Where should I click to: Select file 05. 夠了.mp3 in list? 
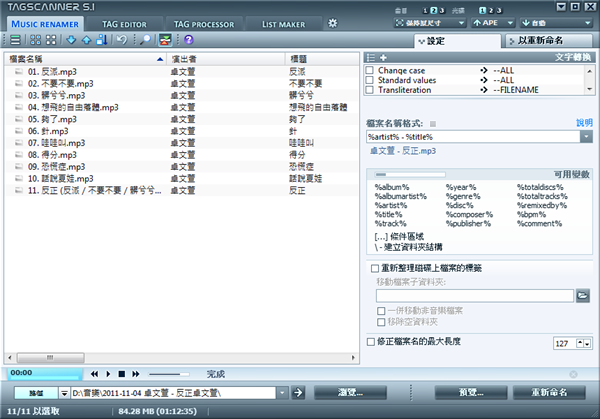(50, 118)
